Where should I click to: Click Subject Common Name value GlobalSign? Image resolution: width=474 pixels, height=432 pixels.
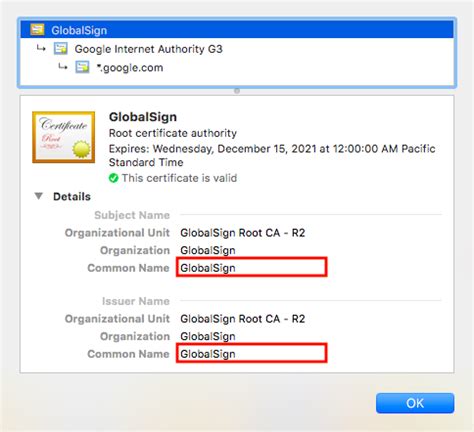[x=208, y=268]
